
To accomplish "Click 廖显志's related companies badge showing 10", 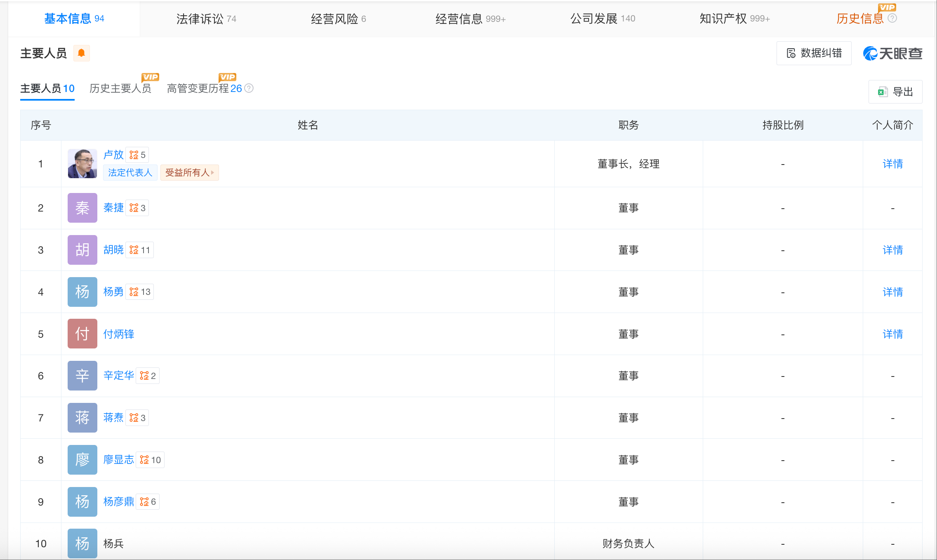I will [150, 460].
